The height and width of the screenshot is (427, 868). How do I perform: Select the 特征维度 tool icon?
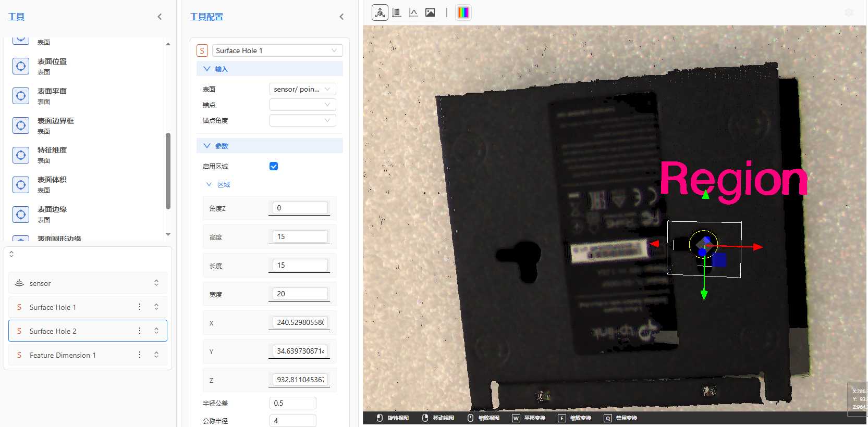(x=21, y=155)
